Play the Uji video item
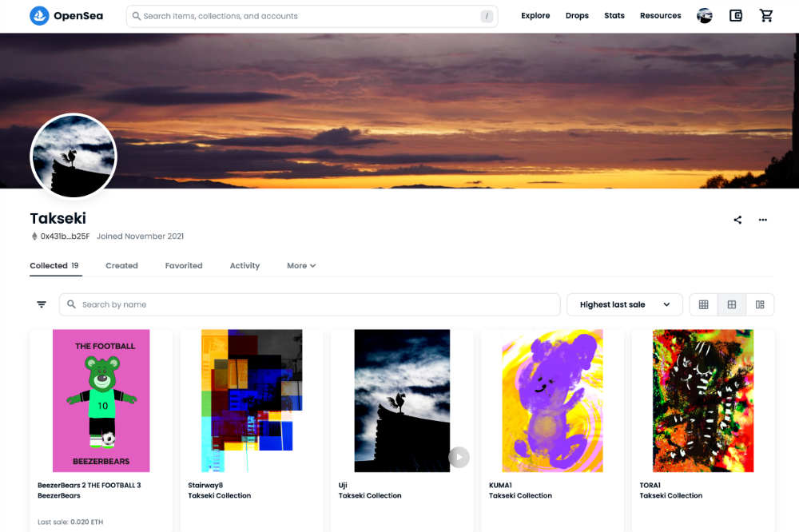The image size is (799, 532). click(459, 457)
